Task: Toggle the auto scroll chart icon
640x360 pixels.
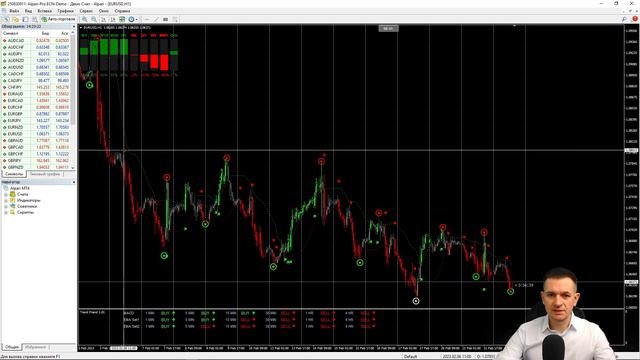Action: click(104, 19)
